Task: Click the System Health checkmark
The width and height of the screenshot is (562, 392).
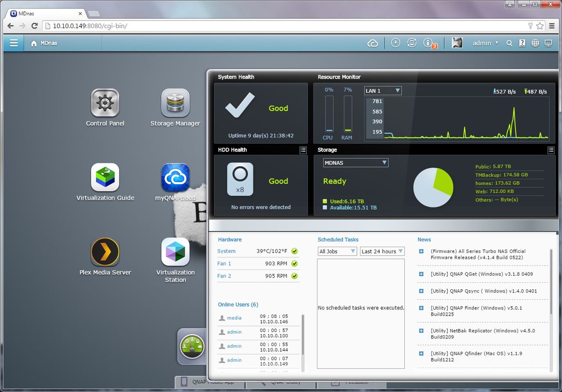Action: coord(239,105)
